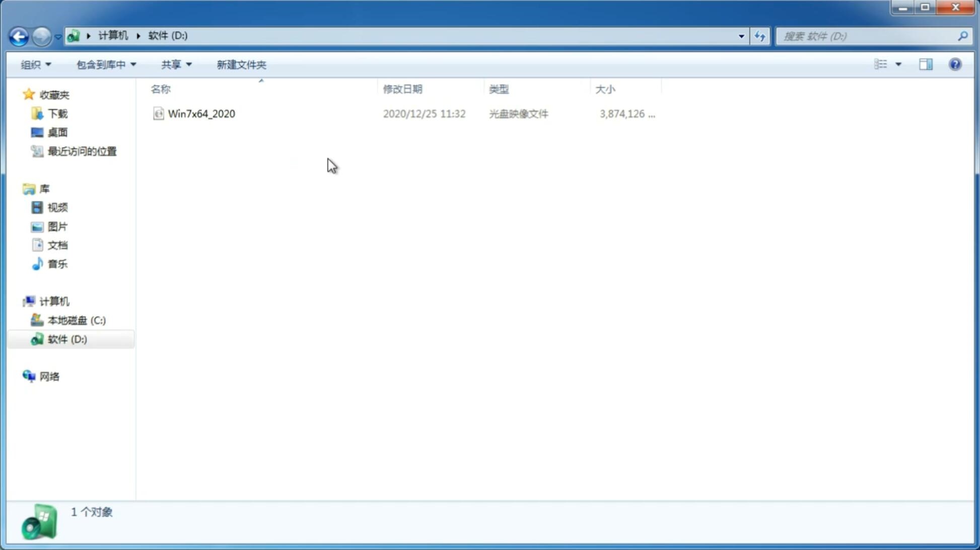Click 修改日期 column header to sort
Image resolution: width=980 pixels, height=550 pixels.
pyautogui.click(x=403, y=89)
